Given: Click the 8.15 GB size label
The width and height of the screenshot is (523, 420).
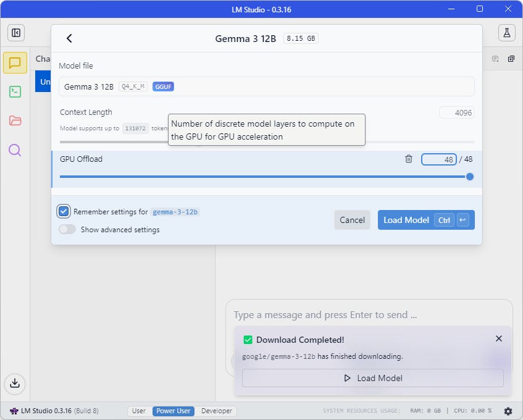Looking at the screenshot, I should tap(301, 38).
